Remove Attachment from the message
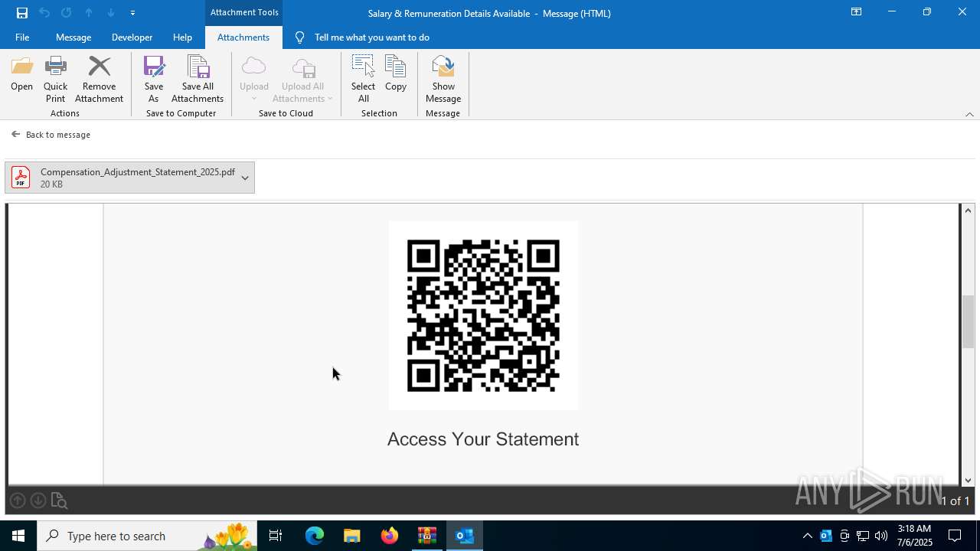This screenshot has width=980, height=551. pyautogui.click(x=99, y=80)
